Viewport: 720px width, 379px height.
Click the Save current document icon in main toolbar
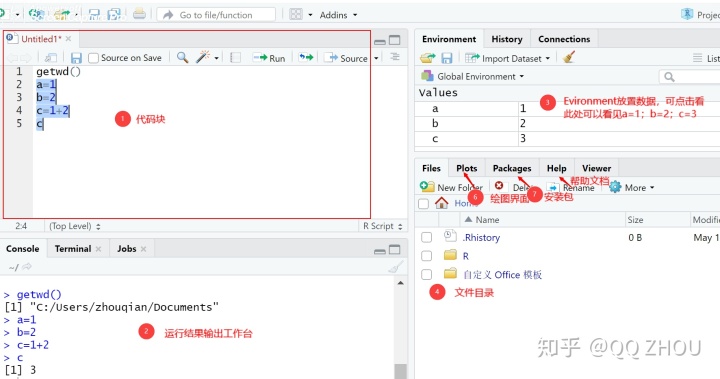(94, 15)
